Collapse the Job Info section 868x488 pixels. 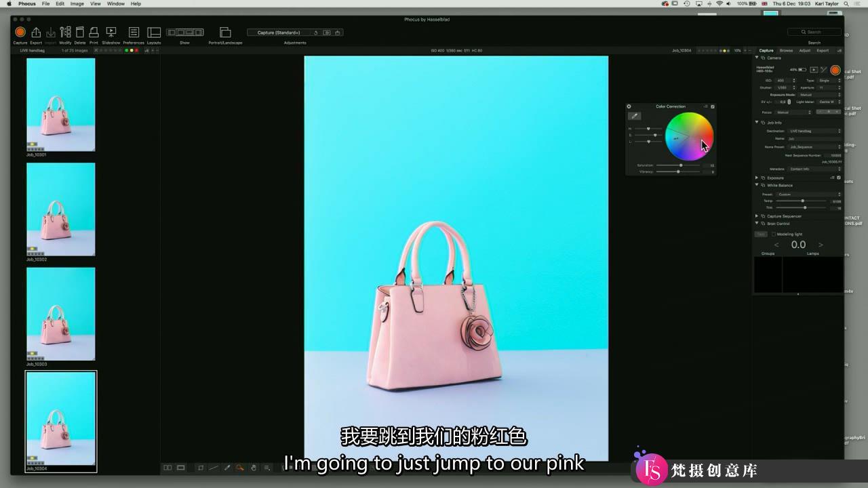click(x=757, y=123)
